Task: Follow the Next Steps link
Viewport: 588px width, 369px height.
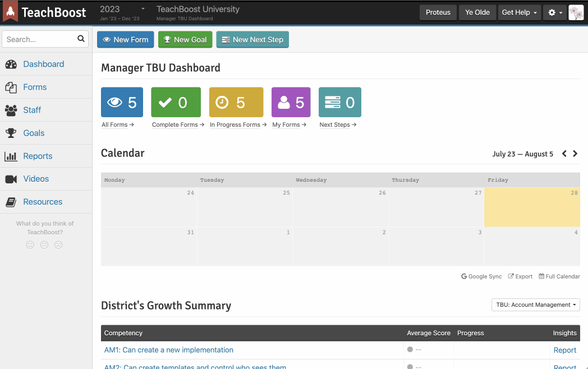Action: pyautogui.click(x=338, y=124)
